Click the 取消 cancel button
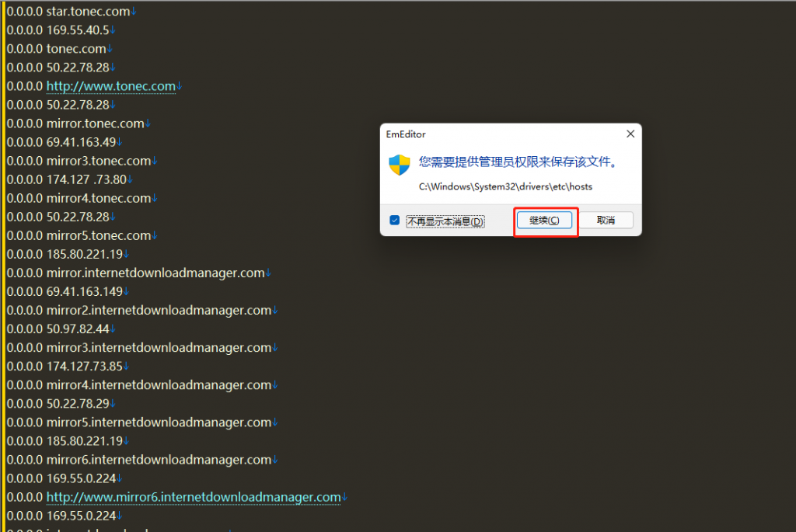 pos(606,220)
